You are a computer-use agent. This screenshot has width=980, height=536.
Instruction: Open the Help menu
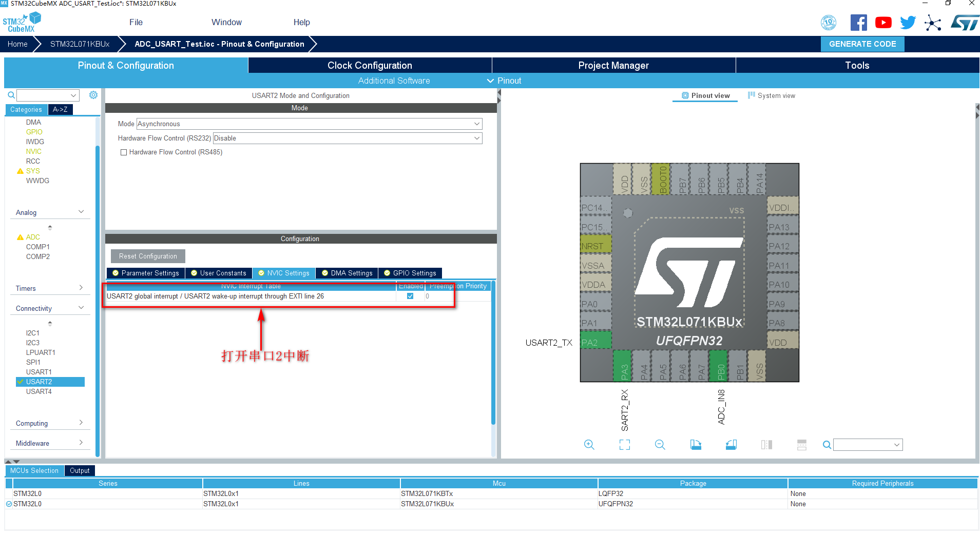pos(302,22)
